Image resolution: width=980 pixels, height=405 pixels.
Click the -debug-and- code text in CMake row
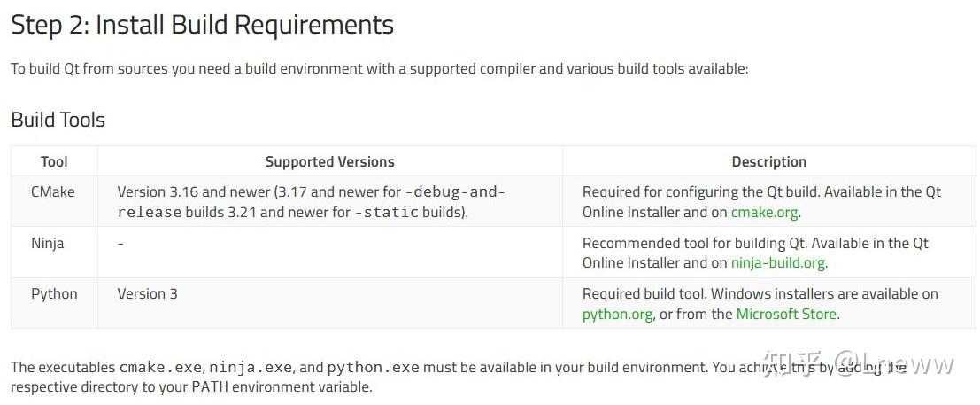point(454,191)
